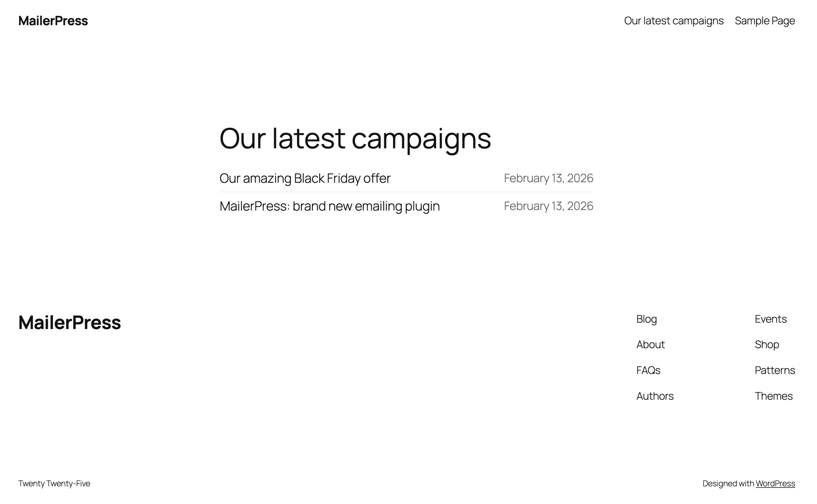Open the Blog footer link
Screen dimensions: 817x504
point(646,319)
